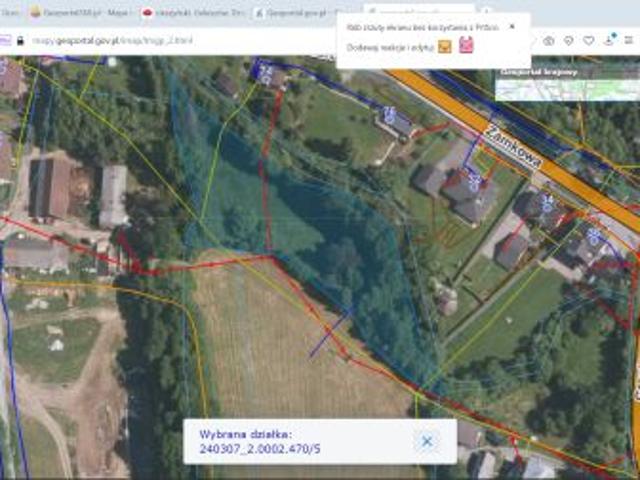Click the parcel ID 240307_2.0002.470/5 text
The height and width of the screenshot is (480, 640).
pyautogui.click(x=260, y=450)
